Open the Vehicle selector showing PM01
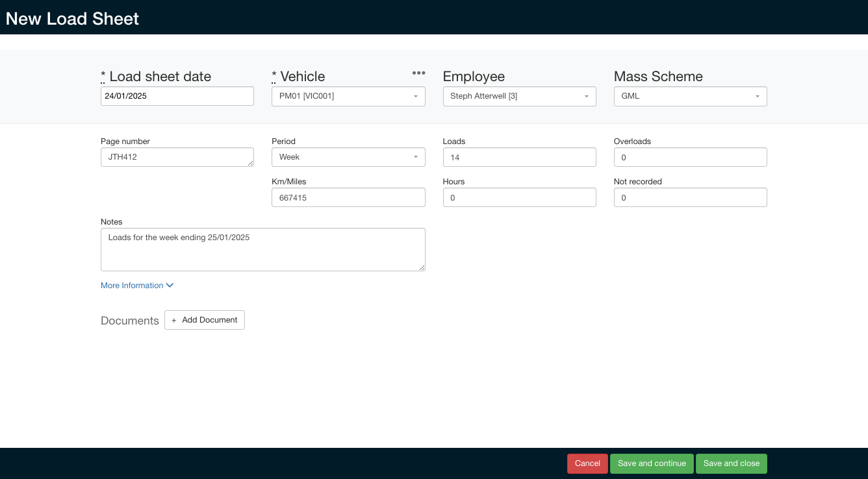Viewport: 868px width, 479px height. 348,96
